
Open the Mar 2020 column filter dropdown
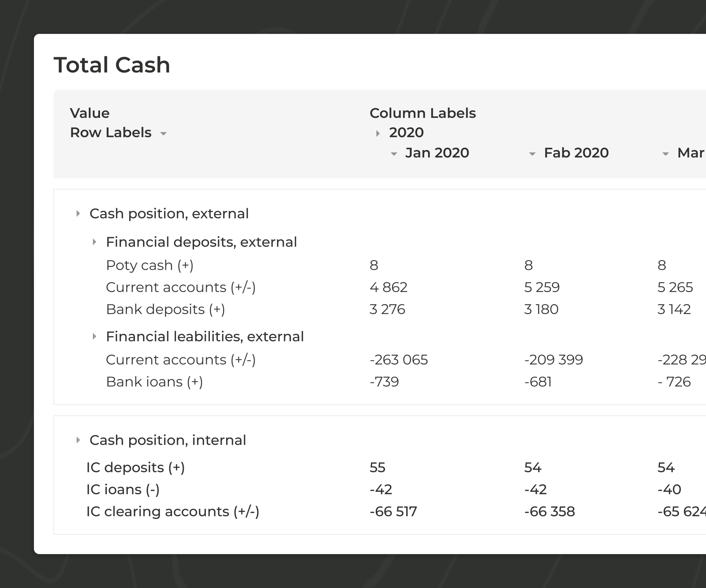tap(666, 153)
